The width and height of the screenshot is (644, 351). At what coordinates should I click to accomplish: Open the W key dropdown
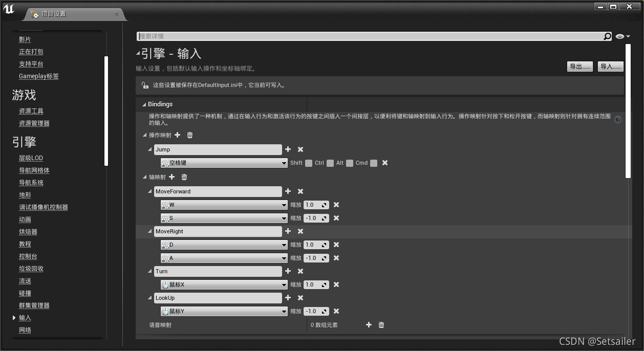click(x=224, y=205)
